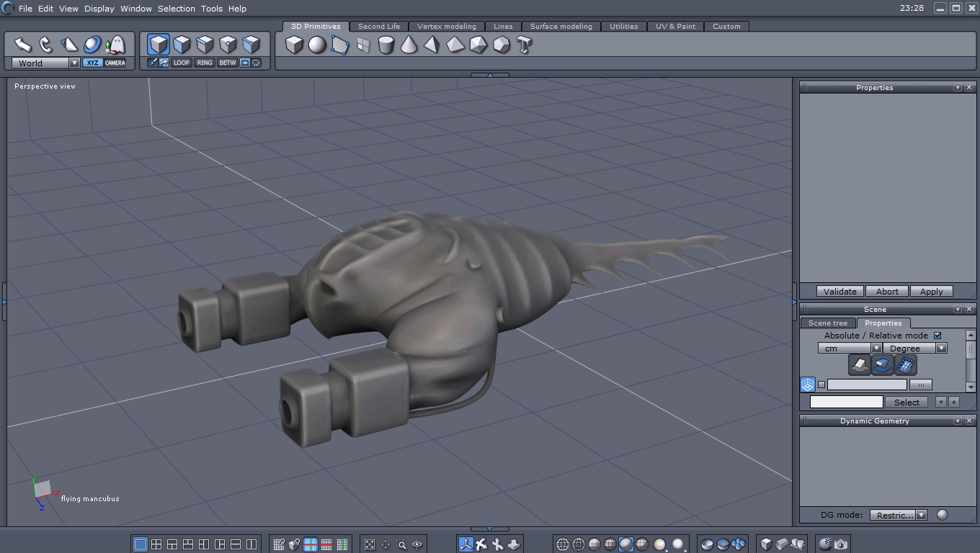The width and height of the screenshot is (980, 553).
Task: Open Scene panel options arrow
Action: coord(958,309)
